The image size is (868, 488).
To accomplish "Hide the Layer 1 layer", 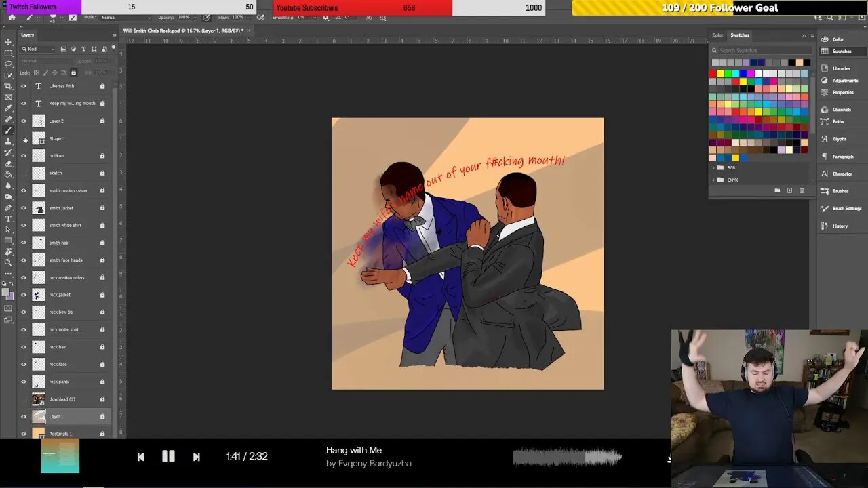I will [x=24, y=416].
